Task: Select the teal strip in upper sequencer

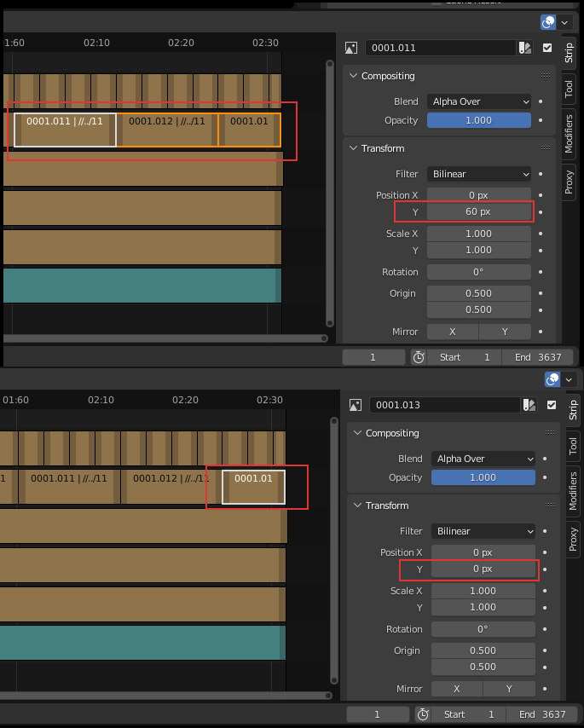Action: tap(142, 286)
